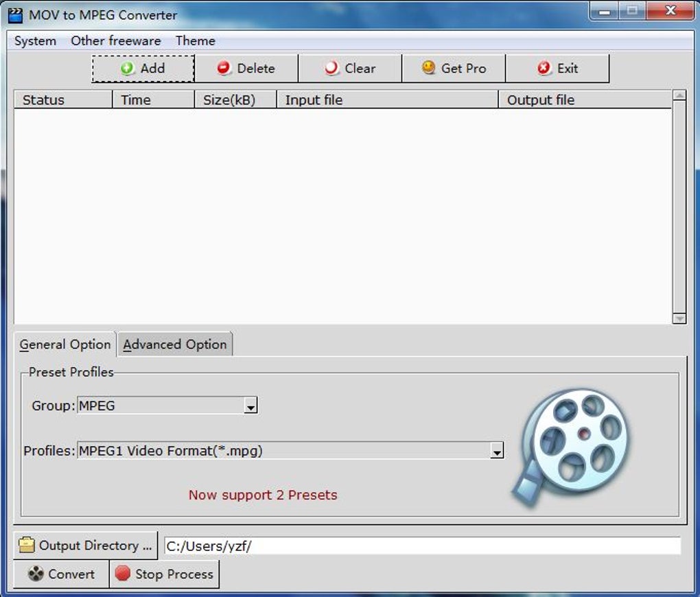The height and width of the screenshot is (597, 700).
Task: Click the red Stop Process icon
Action: 122,574
